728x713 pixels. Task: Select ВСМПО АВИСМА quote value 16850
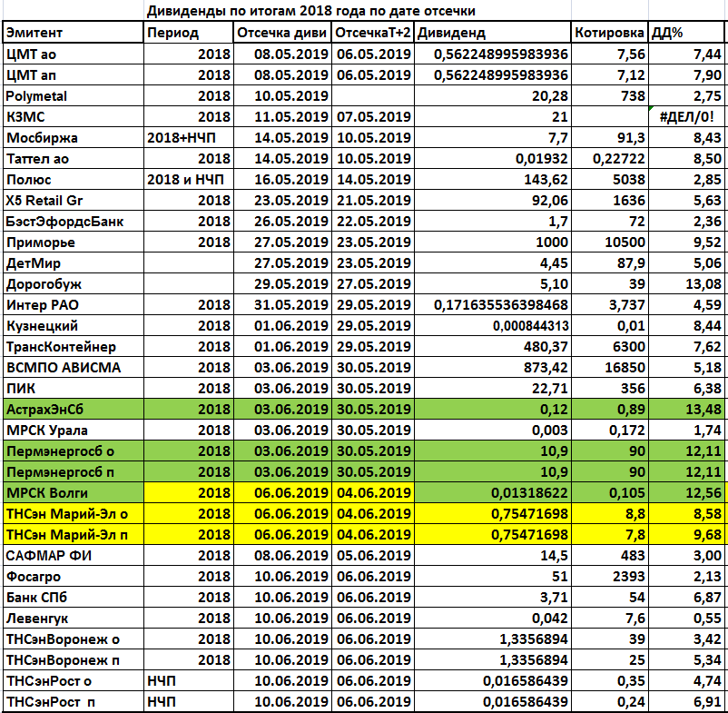[x=610, y=368]
